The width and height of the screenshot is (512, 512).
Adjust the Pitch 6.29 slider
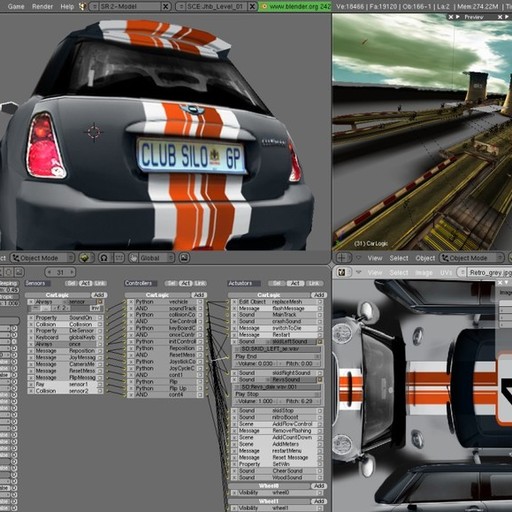299,401
